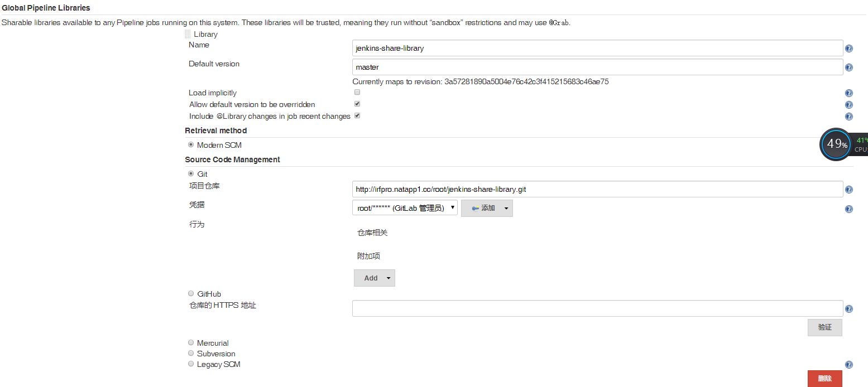Open help for Default version field
Viewport: 868px width, 387px height.
(x=849, y=67)
